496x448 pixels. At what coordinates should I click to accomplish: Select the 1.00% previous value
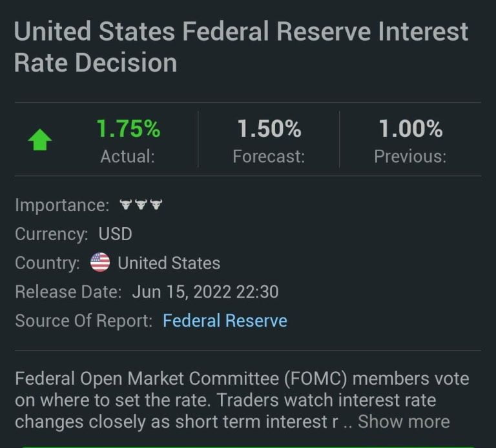(410, 129)
